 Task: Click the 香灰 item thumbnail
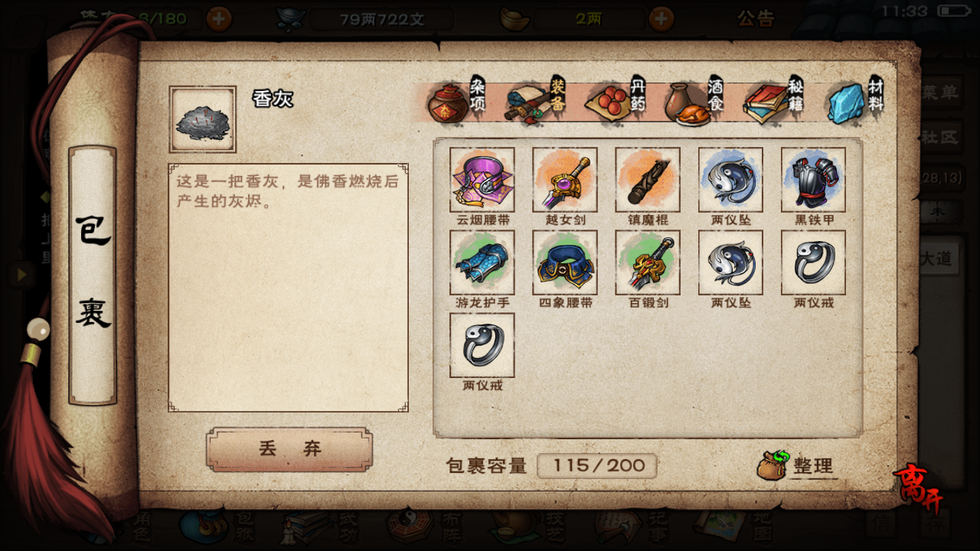(203, 119)
